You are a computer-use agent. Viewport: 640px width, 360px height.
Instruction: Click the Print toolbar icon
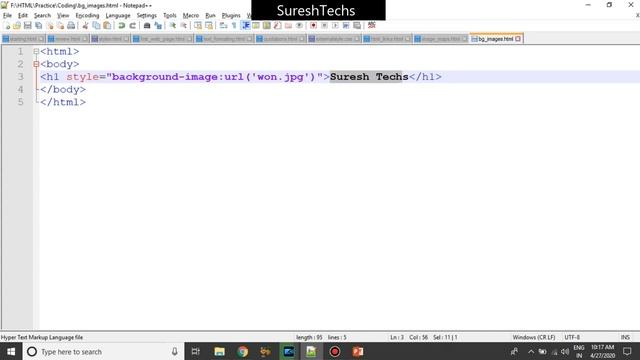click(71, 26)
